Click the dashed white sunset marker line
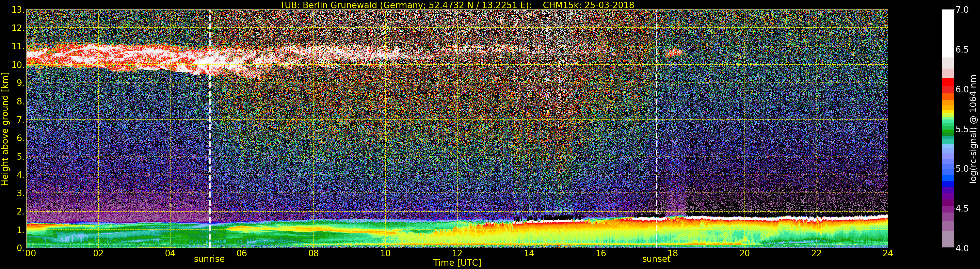The width and height of the screenshot is (980, 269). [656, 129]
